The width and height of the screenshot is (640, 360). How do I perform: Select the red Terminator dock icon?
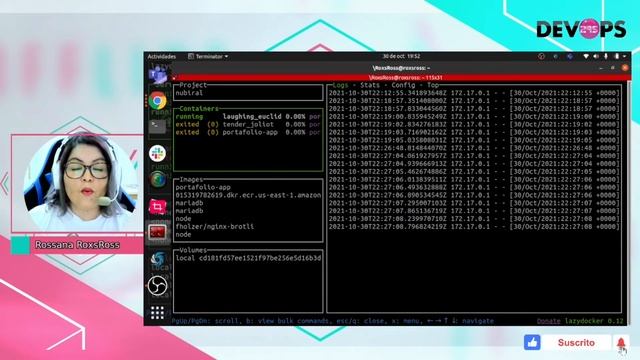click(158, 233)
